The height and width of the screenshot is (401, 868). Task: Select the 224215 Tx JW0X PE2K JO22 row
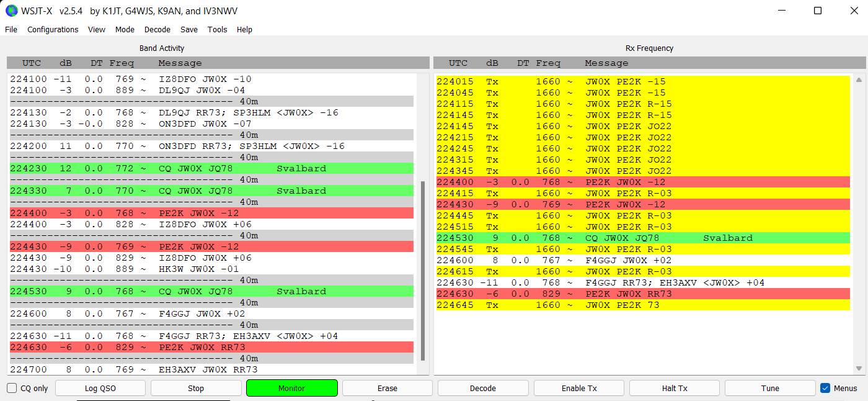[643, 137]
